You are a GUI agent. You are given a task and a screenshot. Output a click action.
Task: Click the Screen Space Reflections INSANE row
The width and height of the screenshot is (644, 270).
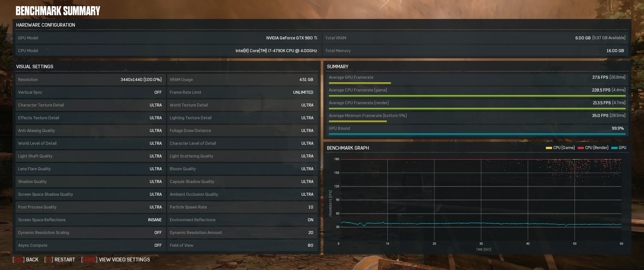pos(90,220)
